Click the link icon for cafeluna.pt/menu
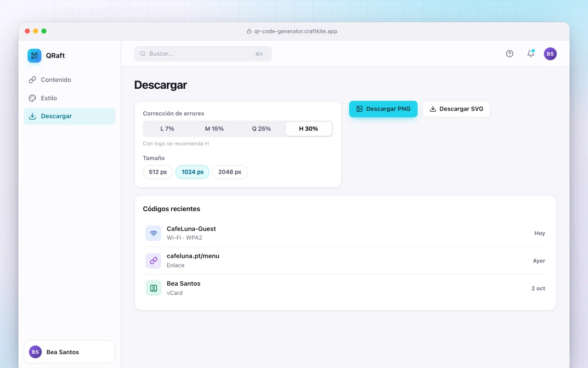 click(153, 261)
